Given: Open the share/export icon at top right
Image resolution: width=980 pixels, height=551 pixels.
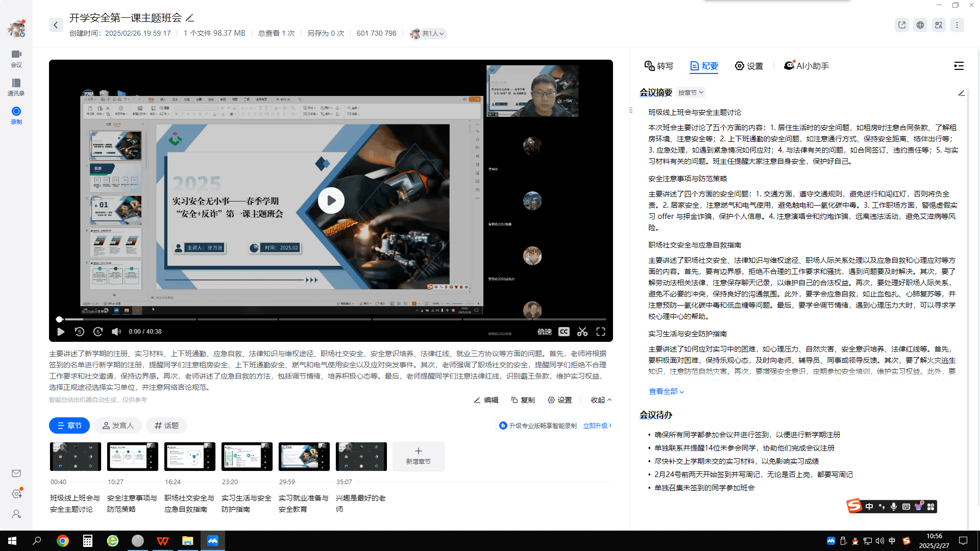Looking at the screenshot, I should [902, 25].
